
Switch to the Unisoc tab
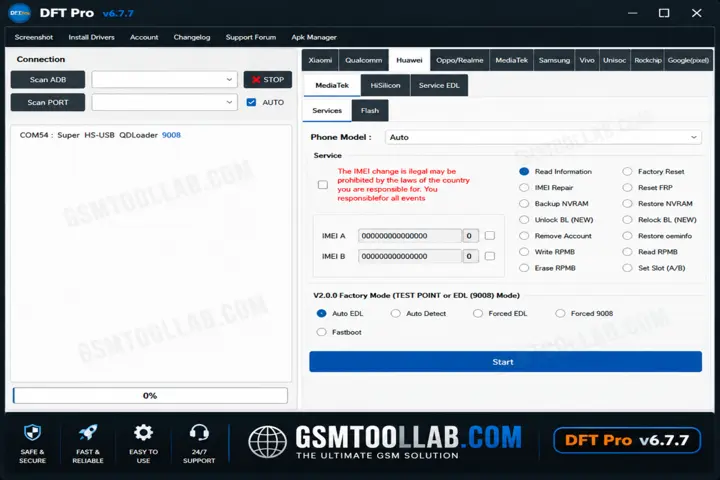(614, 60)
